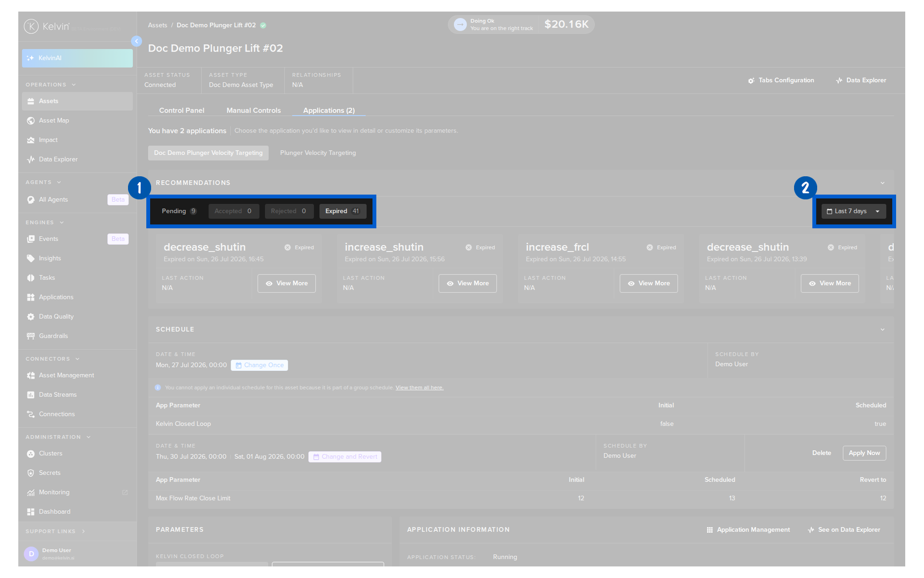
Task: Open Data Explorer from the sidebar
Action: (77, 159)
